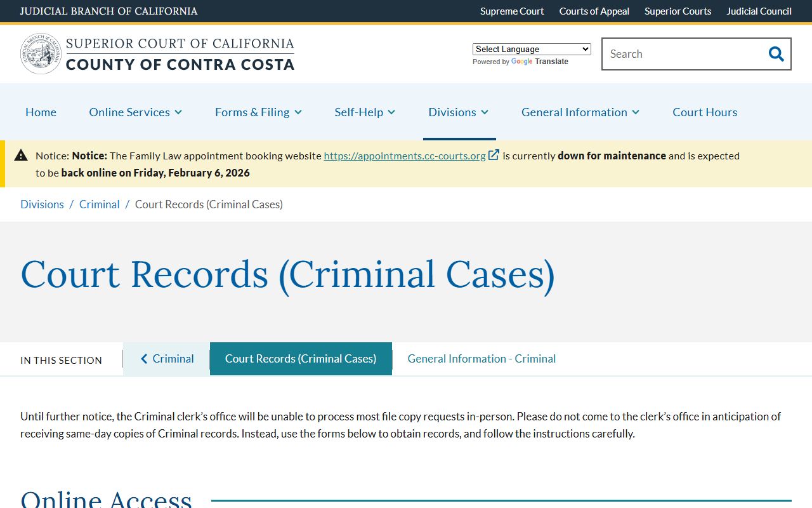The height and width of the screenshot is (508, 812).
Task: Click the IN THIS SECTION label
Action: tap(61, 360)
